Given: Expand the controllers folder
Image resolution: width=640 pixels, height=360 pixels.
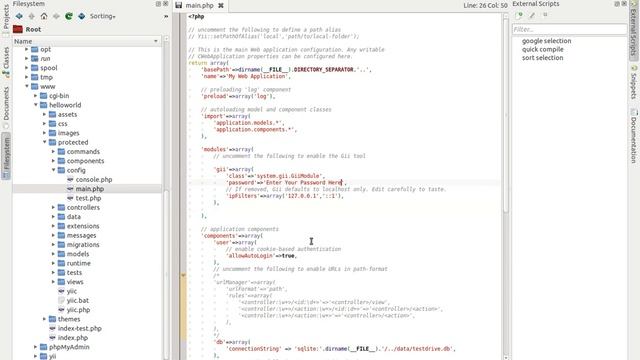Looking at the screenshot, I should point(53,207).
